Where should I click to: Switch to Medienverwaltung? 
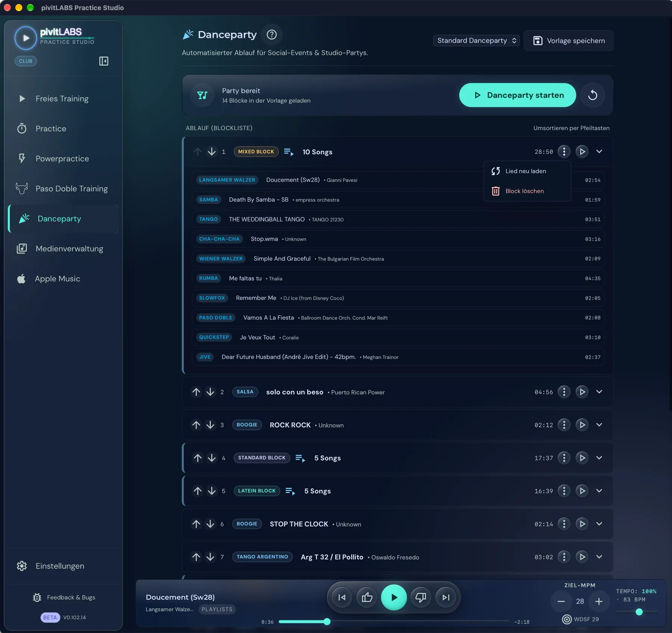point(63,249)
